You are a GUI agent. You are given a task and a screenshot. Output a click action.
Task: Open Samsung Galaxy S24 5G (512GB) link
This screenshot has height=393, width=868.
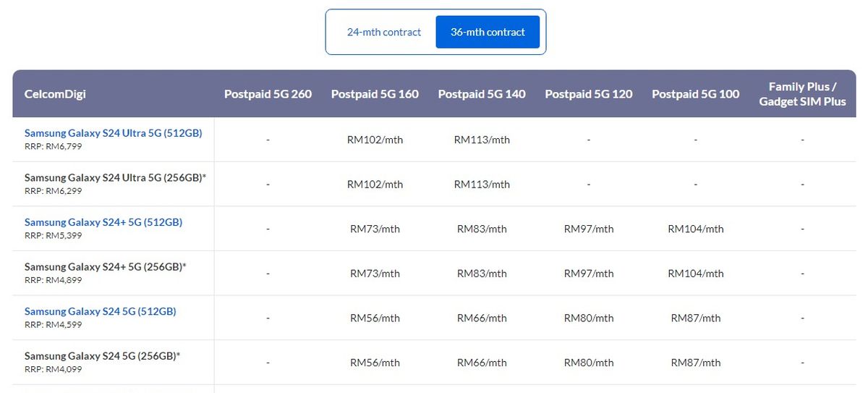tap(101, 311)
